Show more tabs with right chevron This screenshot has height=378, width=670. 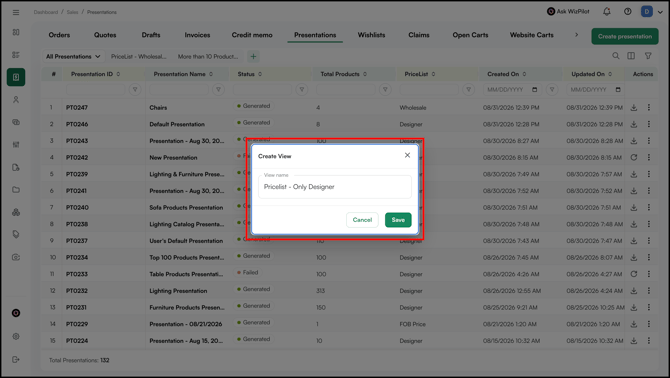[x=576, y=35]
